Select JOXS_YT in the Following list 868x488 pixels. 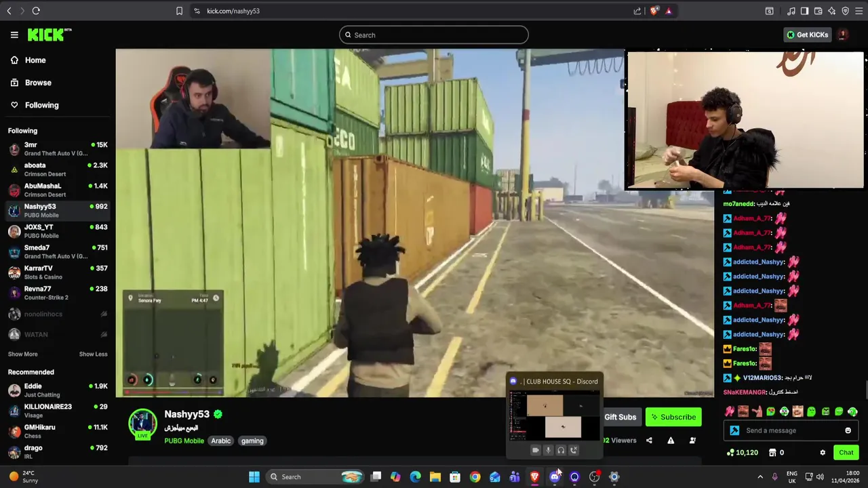58,231
